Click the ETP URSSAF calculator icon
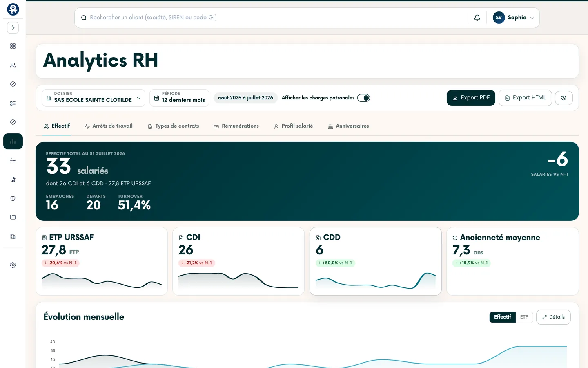588x368 pixels. point(44,238)
